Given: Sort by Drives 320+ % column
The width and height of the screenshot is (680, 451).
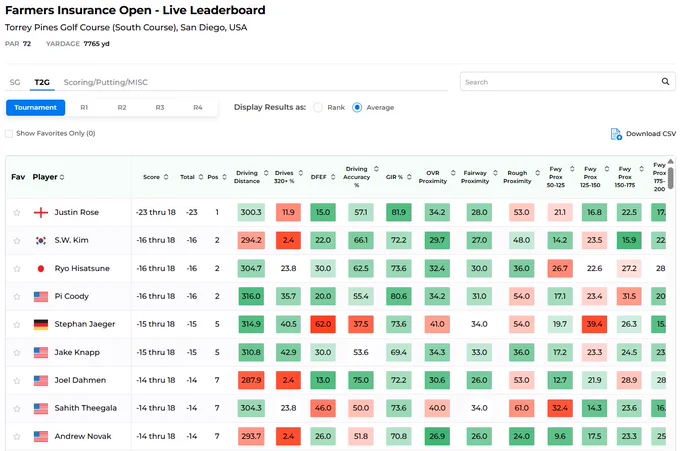Looking at the screenshot, I should (x=301, y=173).
